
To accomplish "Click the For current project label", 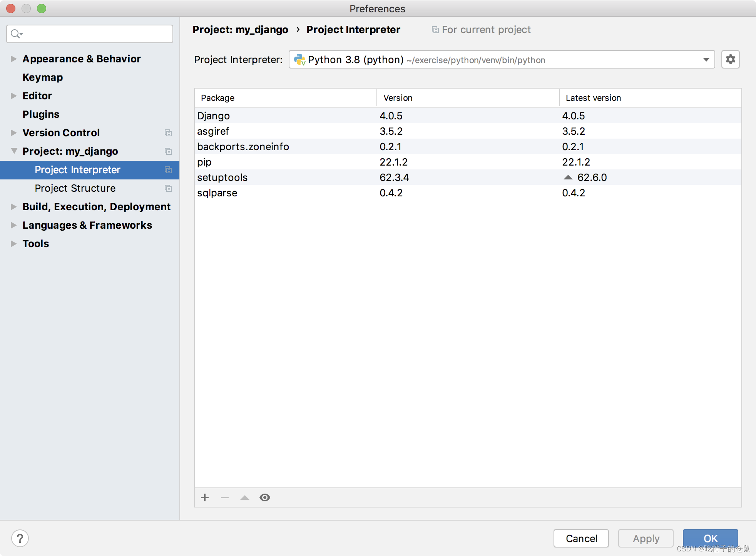I will pyautogui.click(x=486, y=30).
